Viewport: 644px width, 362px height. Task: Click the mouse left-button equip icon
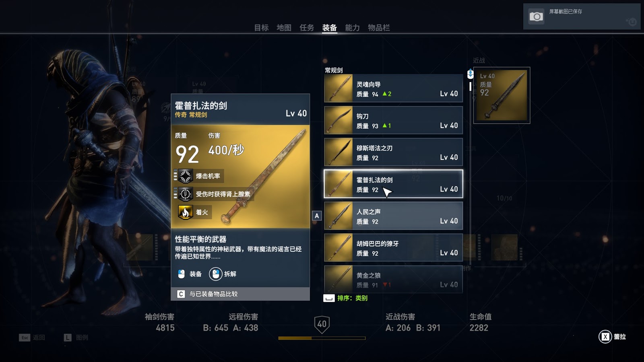point(181,274)
